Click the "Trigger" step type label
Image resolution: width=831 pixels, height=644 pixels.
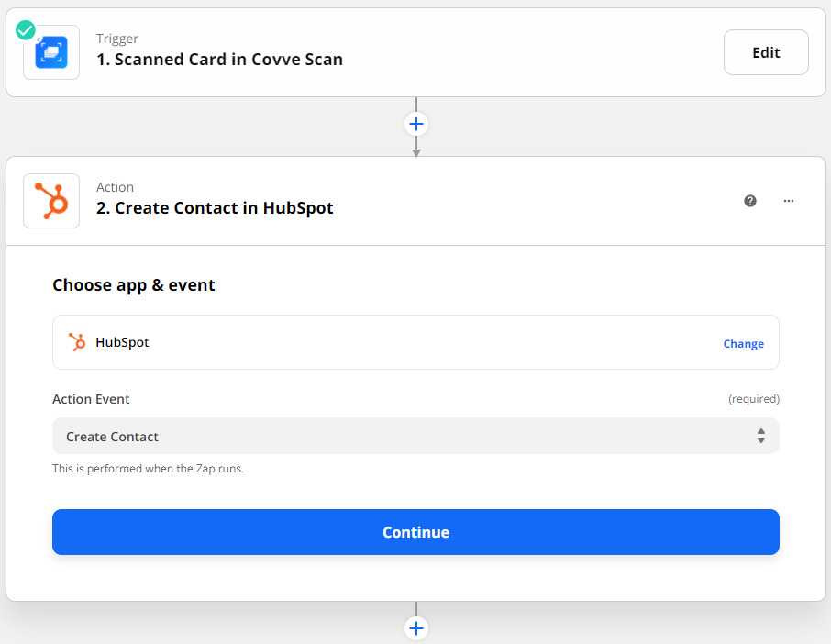(117, 39)
